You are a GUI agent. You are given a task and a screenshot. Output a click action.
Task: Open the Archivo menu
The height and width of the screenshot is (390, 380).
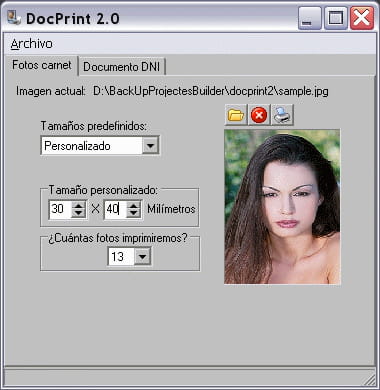[x=32, y=44]
